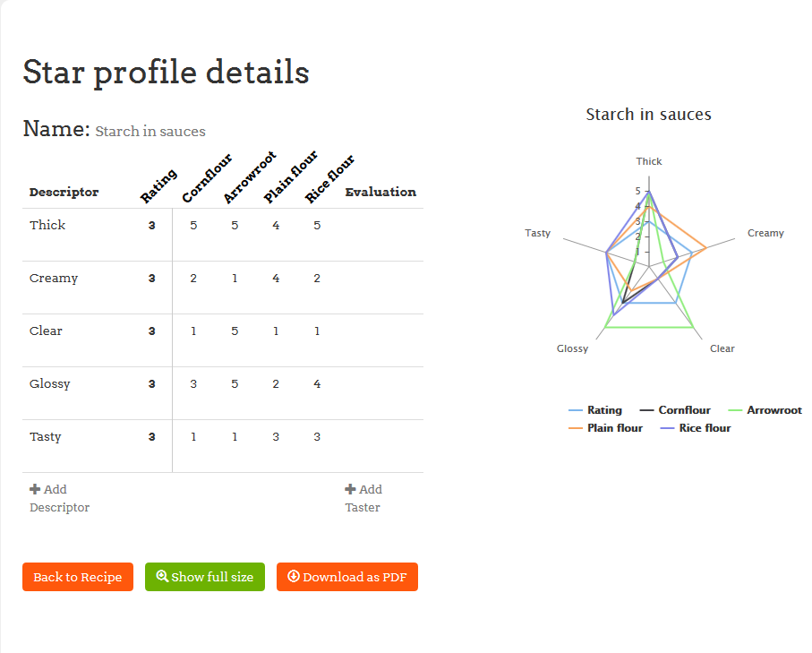Click the Glossy descriptor in the table

pyautogui.click(x=50, y=383)
